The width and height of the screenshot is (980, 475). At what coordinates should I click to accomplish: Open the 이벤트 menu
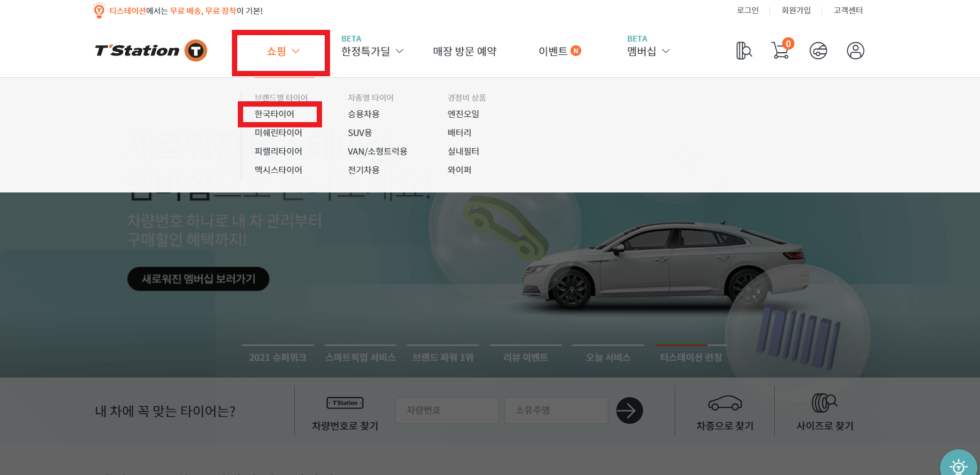point(553,51)
